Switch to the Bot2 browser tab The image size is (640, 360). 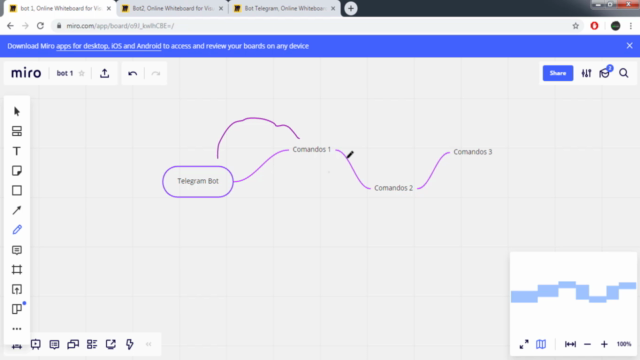173,8
